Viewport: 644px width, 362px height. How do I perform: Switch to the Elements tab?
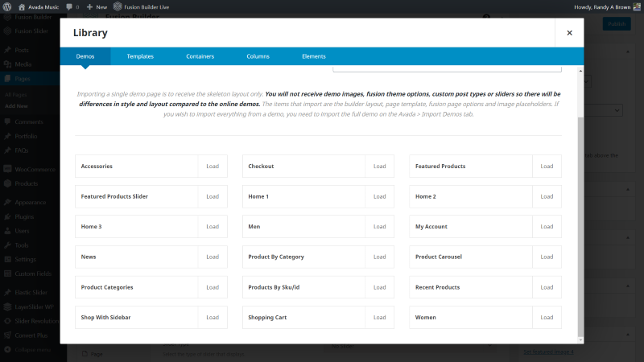(314, 56)
